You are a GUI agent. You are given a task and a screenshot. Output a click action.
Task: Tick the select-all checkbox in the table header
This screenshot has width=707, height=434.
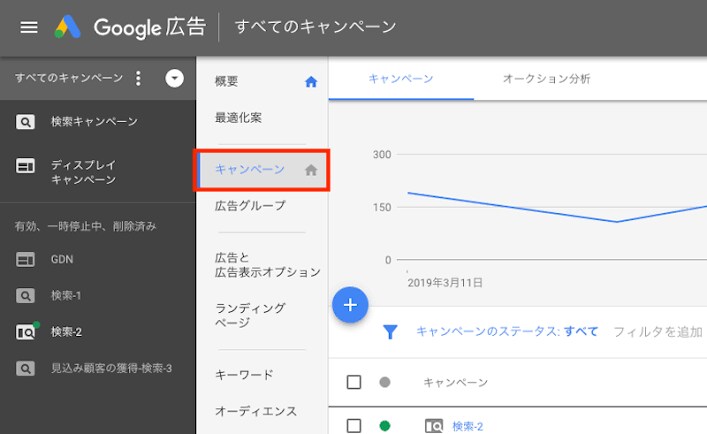pyautogui.click(x=354, y=382)
